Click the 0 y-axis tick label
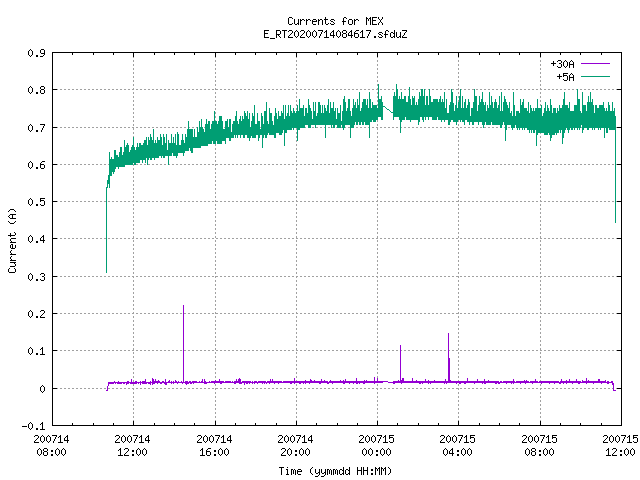 pyautogui.click(x=42, y=389)
